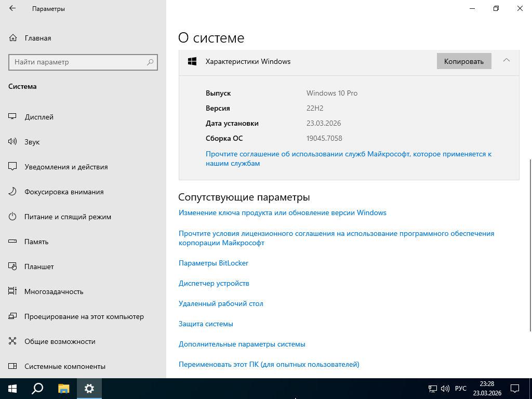Open the Home (Главная) page
The width and height of the screenshot is (532, 399).
coord(37,38)
